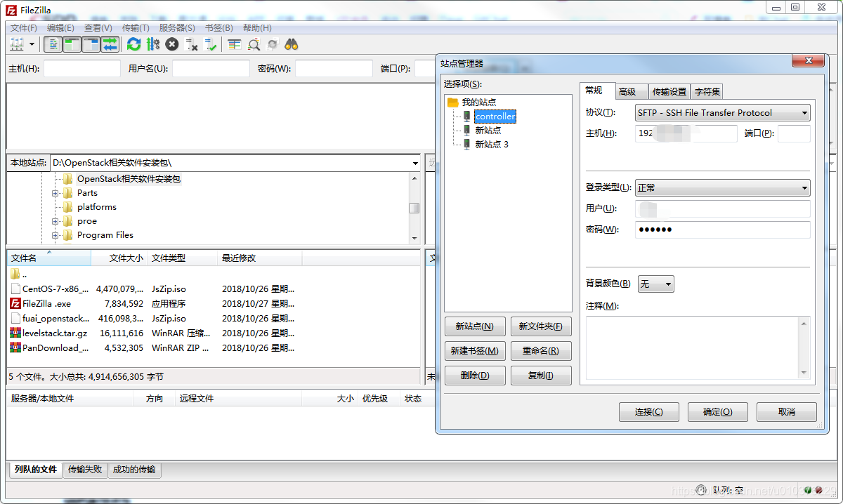Click the quickconnect 密码(W) input field
The height and width of the screenshot is (504, 843).
(x=334, y=68)
